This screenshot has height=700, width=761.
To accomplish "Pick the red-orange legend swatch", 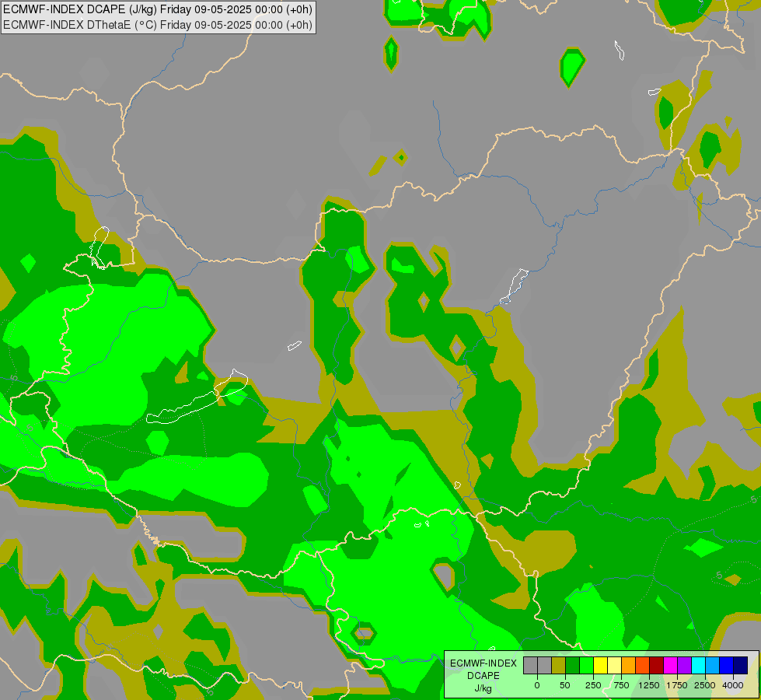I will 643,665.
